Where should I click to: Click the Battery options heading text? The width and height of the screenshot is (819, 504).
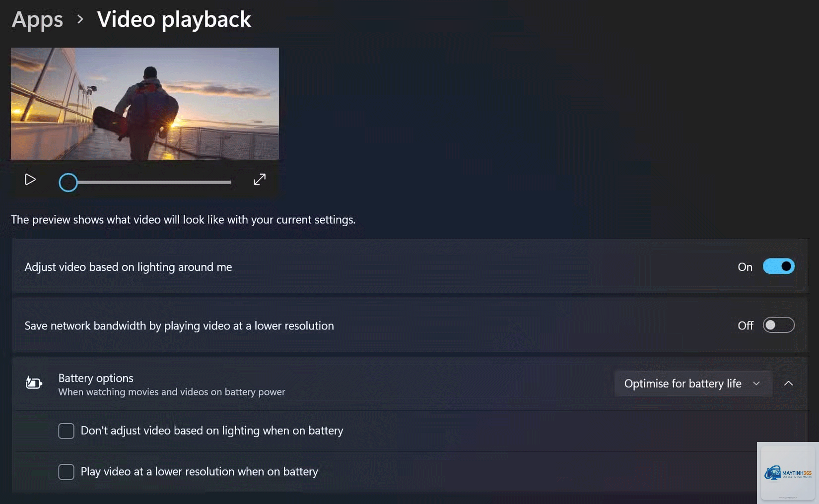(x=96, y=378)
